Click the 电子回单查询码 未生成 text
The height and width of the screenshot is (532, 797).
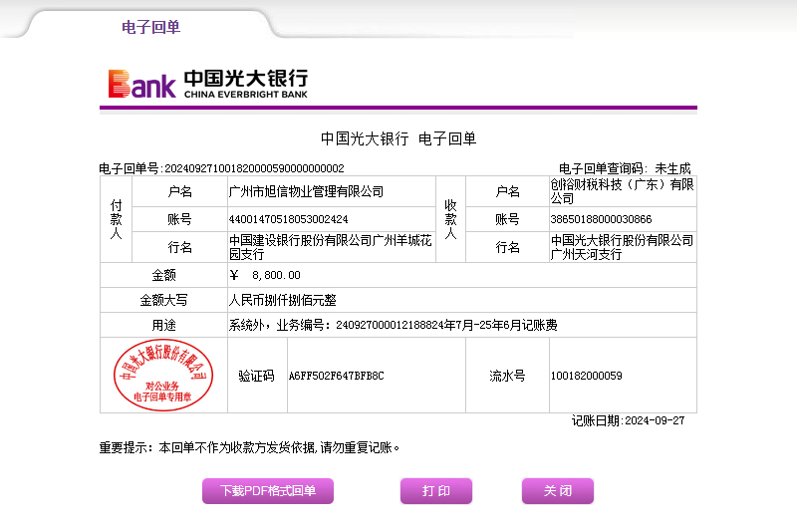[x=625, y=168]
